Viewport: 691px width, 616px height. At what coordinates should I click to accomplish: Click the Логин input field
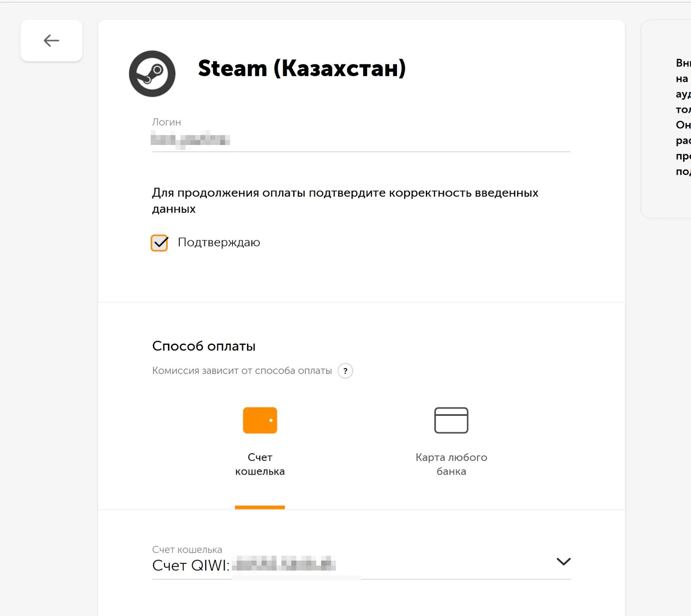(361, 134)
